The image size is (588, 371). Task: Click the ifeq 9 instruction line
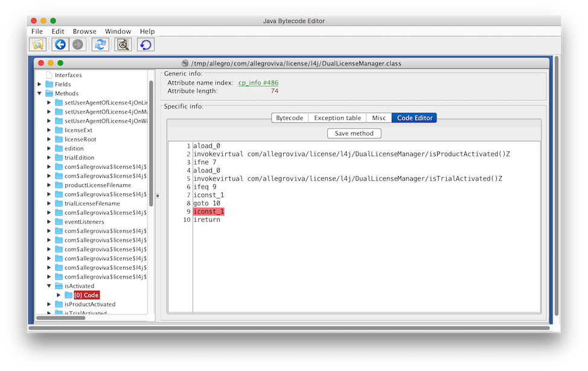click(x=205, y=186)
